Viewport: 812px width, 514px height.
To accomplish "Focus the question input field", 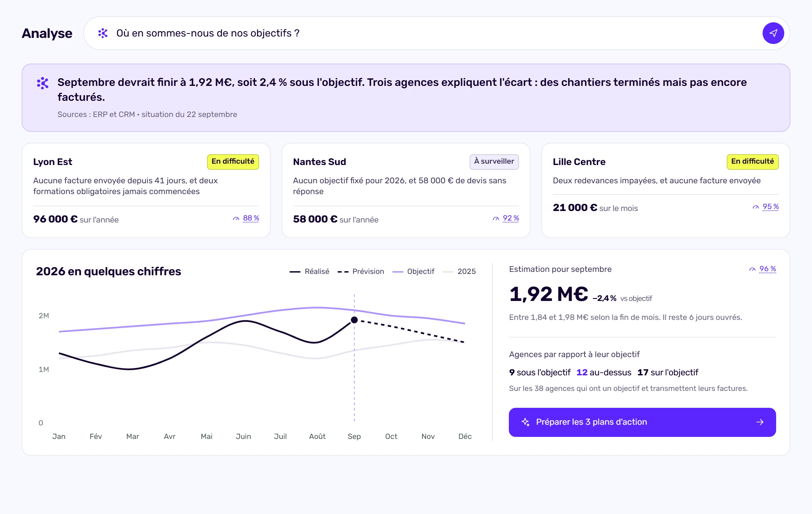I will coord(436,33).
